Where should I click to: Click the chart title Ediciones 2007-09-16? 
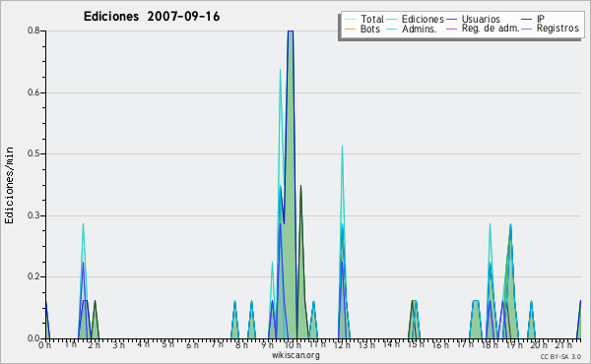(x=152, y=17)
